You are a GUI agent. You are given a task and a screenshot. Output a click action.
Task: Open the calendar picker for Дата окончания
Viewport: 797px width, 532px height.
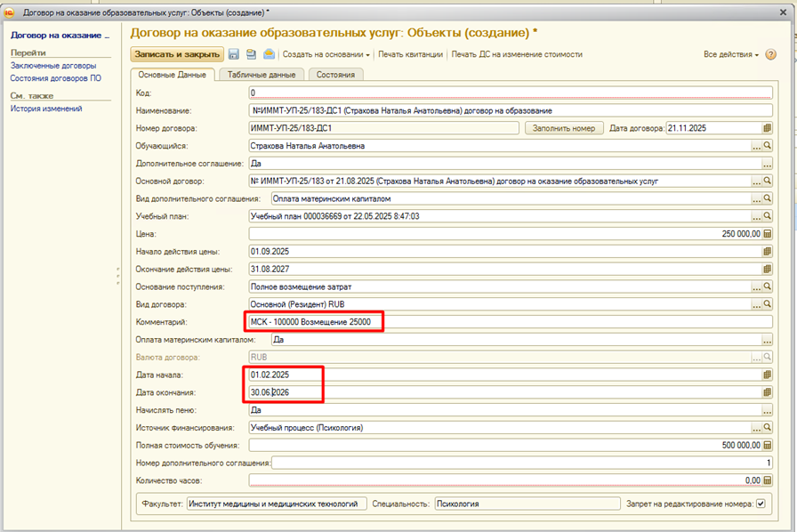point(767,392)
